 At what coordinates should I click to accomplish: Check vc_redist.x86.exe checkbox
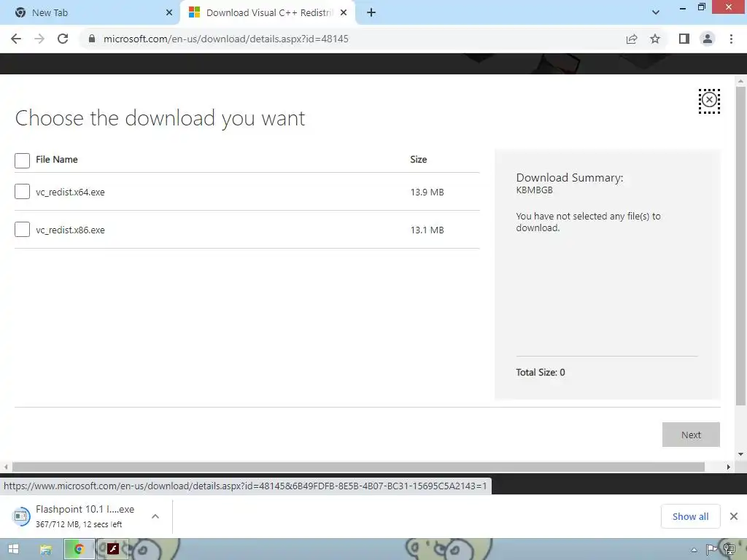pos(22,230)
